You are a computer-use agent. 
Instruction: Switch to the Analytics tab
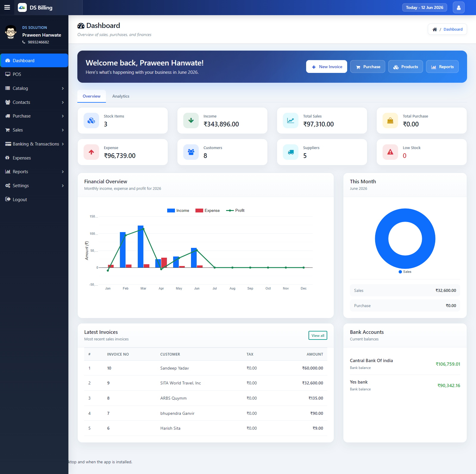click(121, 96)
